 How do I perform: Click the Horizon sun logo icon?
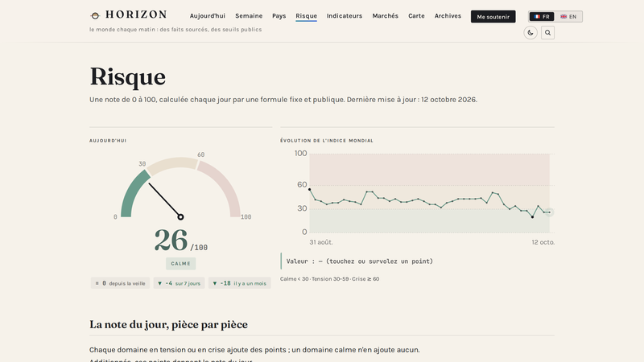pos(95,15)
